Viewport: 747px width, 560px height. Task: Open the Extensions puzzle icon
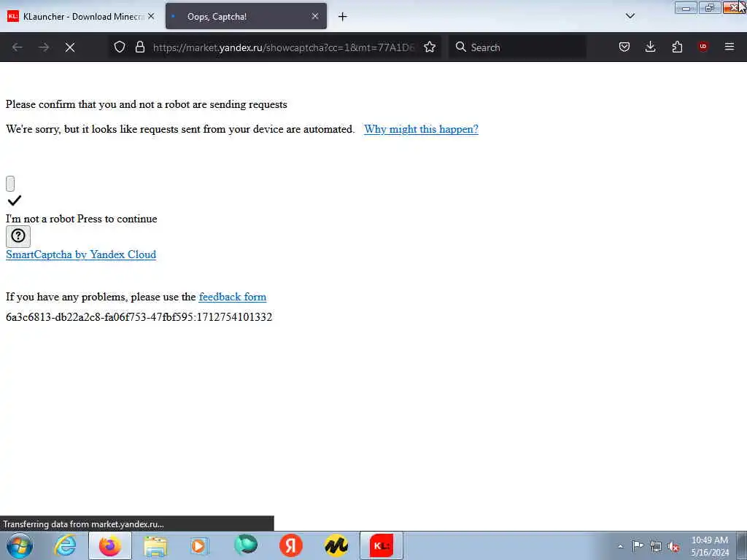(677, 47)
